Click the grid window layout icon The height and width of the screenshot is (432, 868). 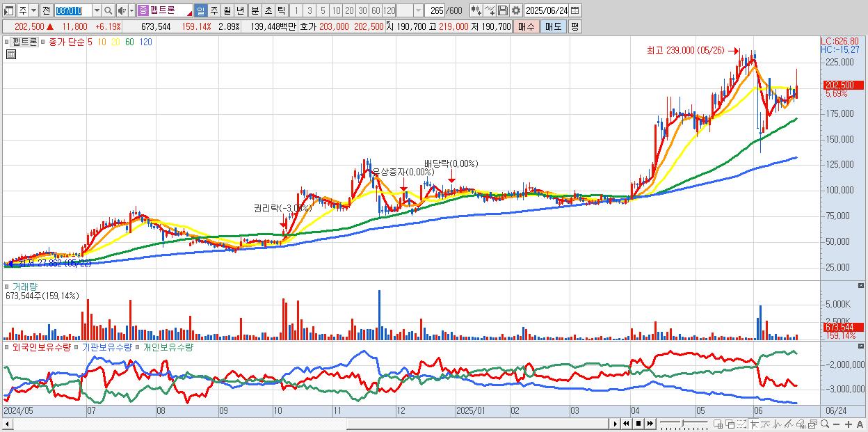(x=718, y=424)
